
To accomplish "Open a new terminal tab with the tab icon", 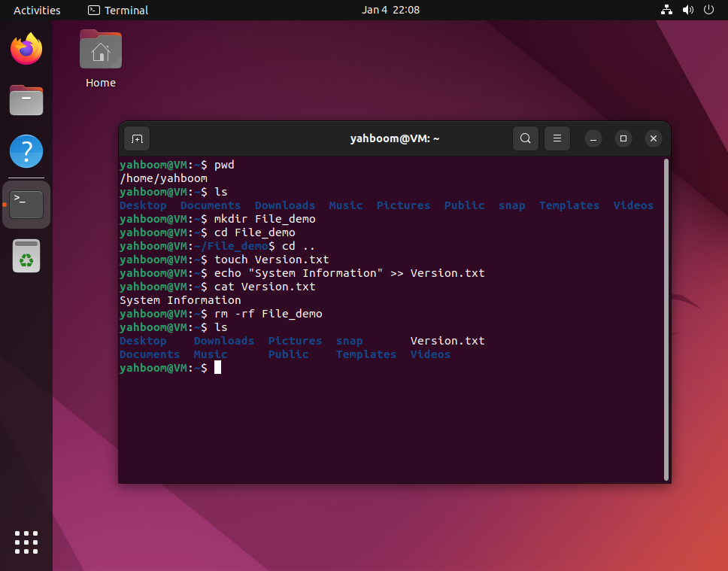I will 136,138.
